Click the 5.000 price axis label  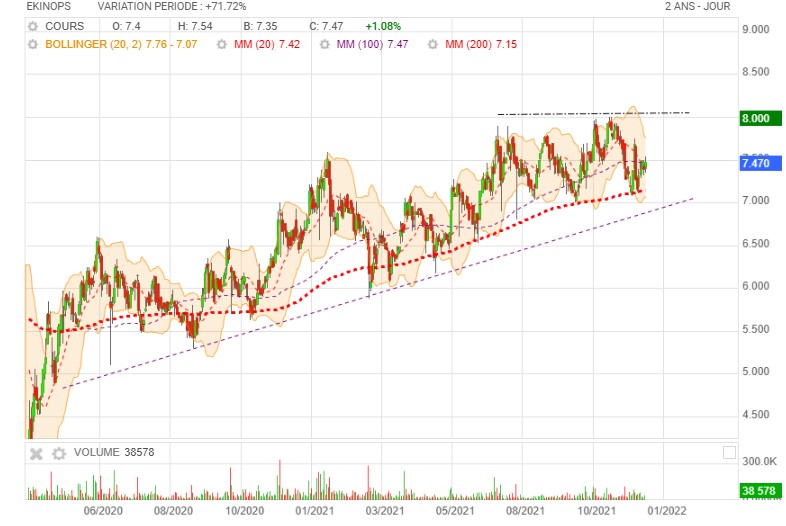click(755, 372)
